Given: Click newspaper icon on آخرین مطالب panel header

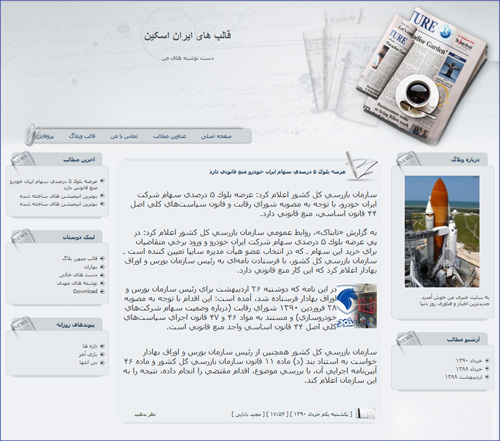Looking at the screenshot, I should (23, 161).
